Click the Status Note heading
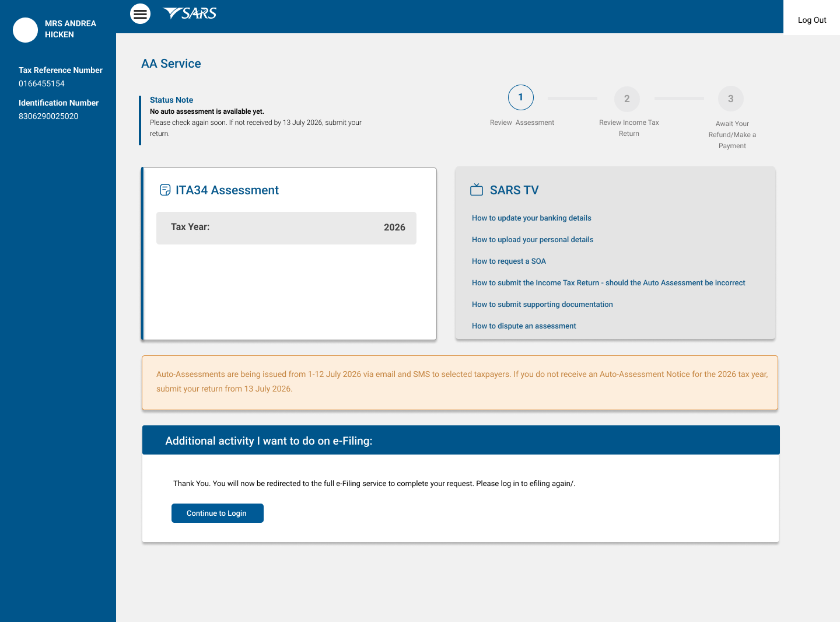Screen dimensions: 840x622 [171, 100]
